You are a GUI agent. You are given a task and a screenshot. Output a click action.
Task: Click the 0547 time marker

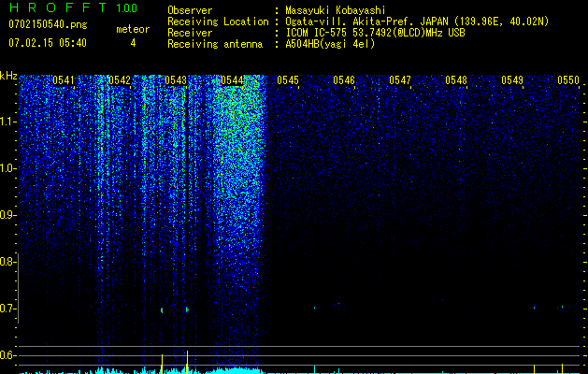[400, 80]
